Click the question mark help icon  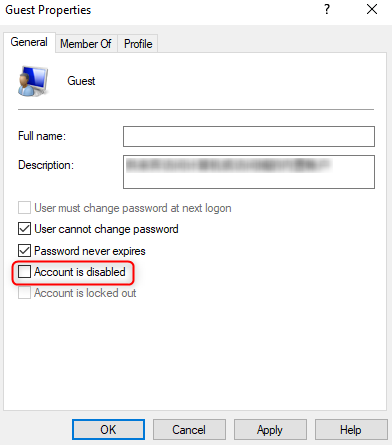click(x=327, y=9)
